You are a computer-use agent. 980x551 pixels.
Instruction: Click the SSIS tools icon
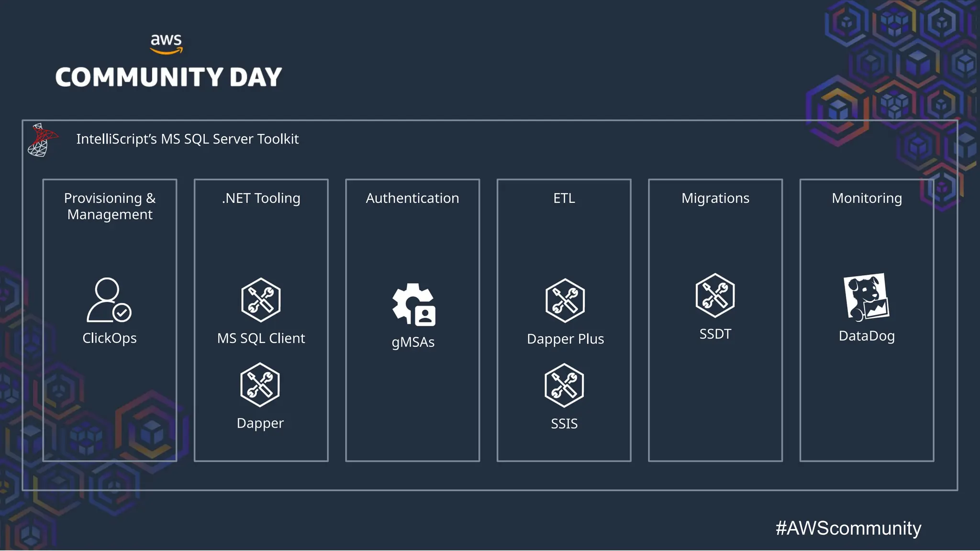[x=564, y=386]
